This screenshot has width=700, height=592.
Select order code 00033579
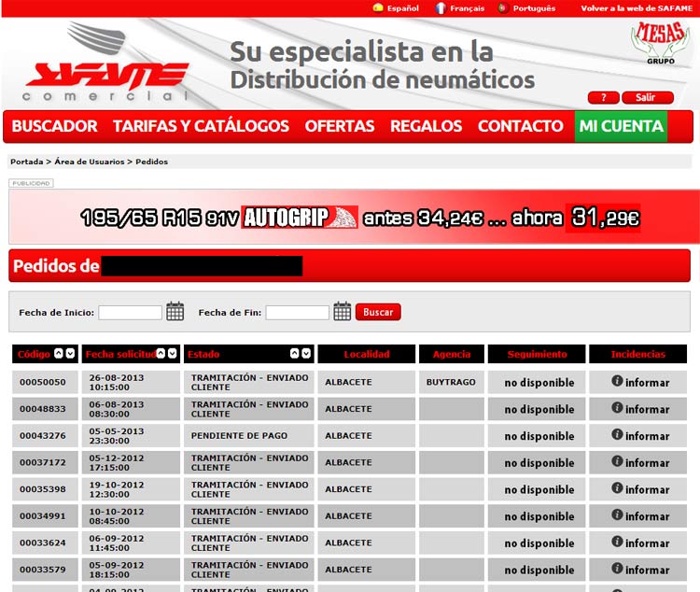[43, 570]
